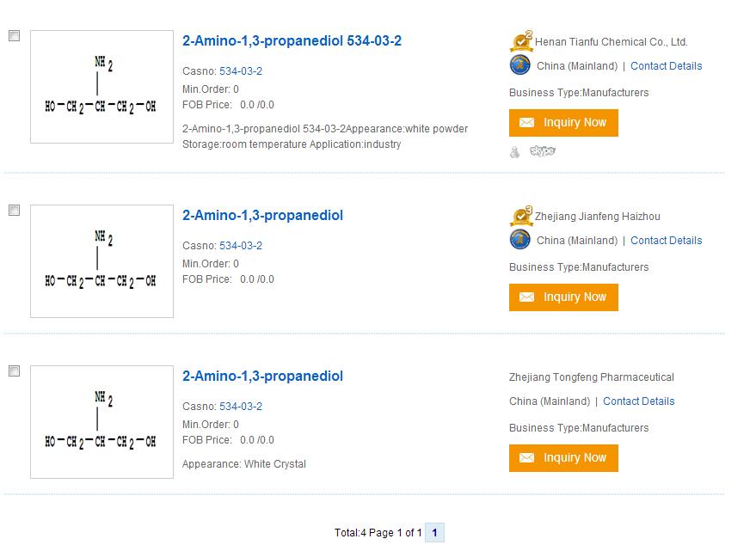Screen dimensions: 756x545
Task: Click the Skype contact icon
Action: pyautogui.click(x=542, y=151)
